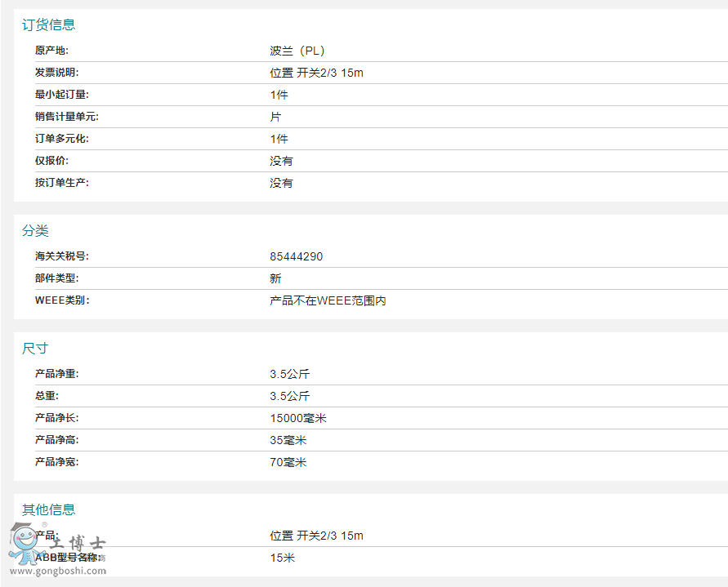The width and height of the screenshot is (728, 587).
Task: Select the 海关关税号 85444290
Action: [297, 256]
